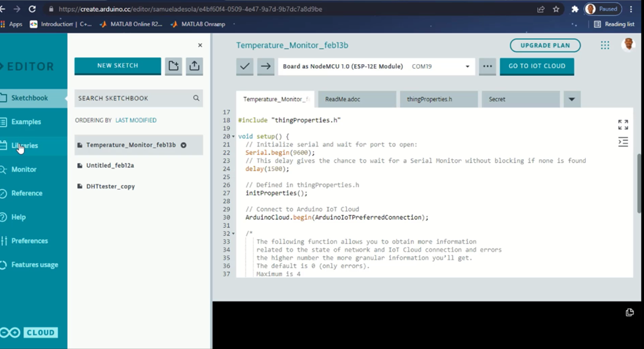Click the copy console output icon
The width and height of the screenshot is (644, 349).
click(x=629, y=313)
